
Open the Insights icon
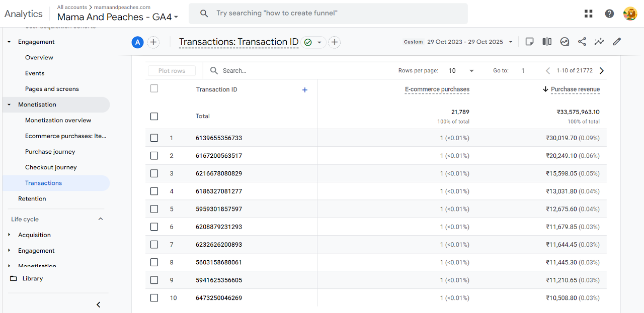[x=565, y=42]
